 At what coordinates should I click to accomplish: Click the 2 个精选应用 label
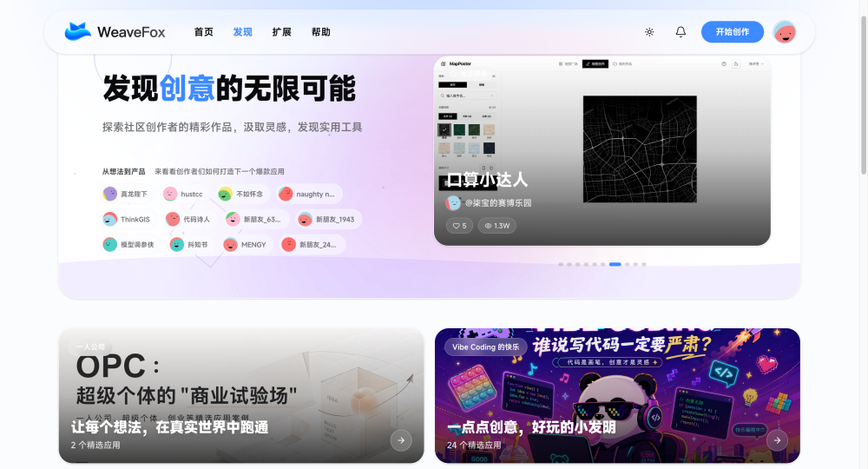(95, 445)
